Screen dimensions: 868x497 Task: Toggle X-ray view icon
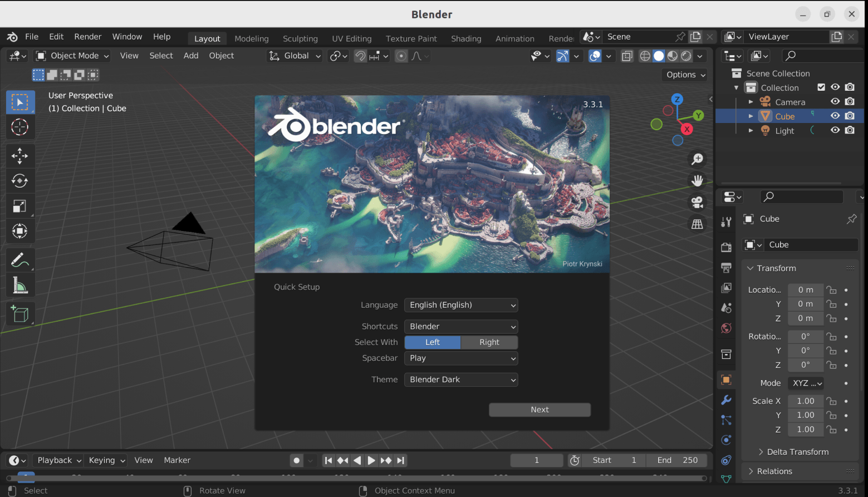coord(627,56)
